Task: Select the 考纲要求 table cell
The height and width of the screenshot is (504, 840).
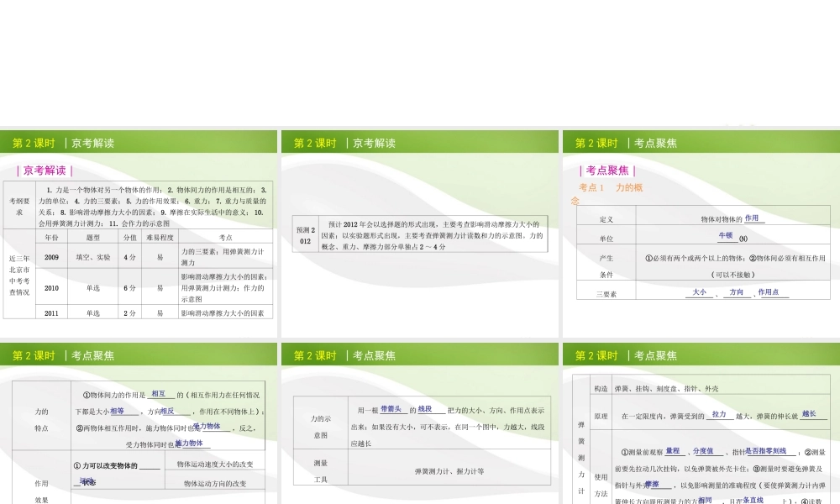Action: (x=19, y=206)
